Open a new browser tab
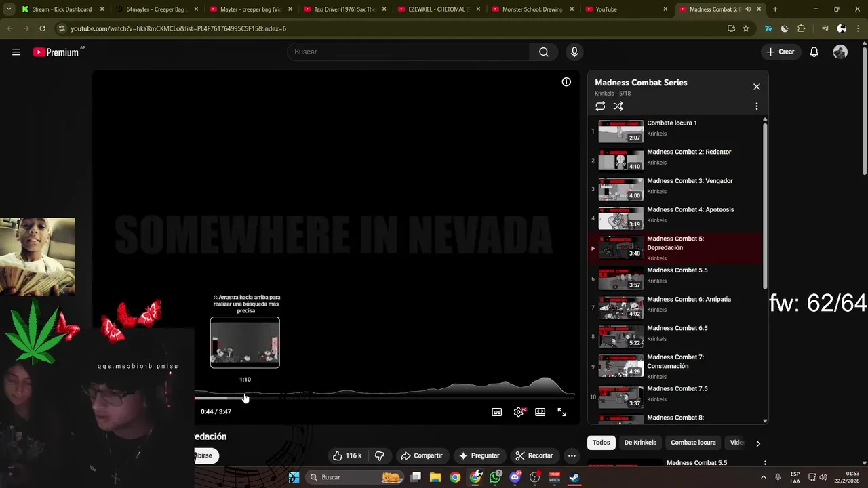This screenshot has width=868, height=488. tap(775, 9)
